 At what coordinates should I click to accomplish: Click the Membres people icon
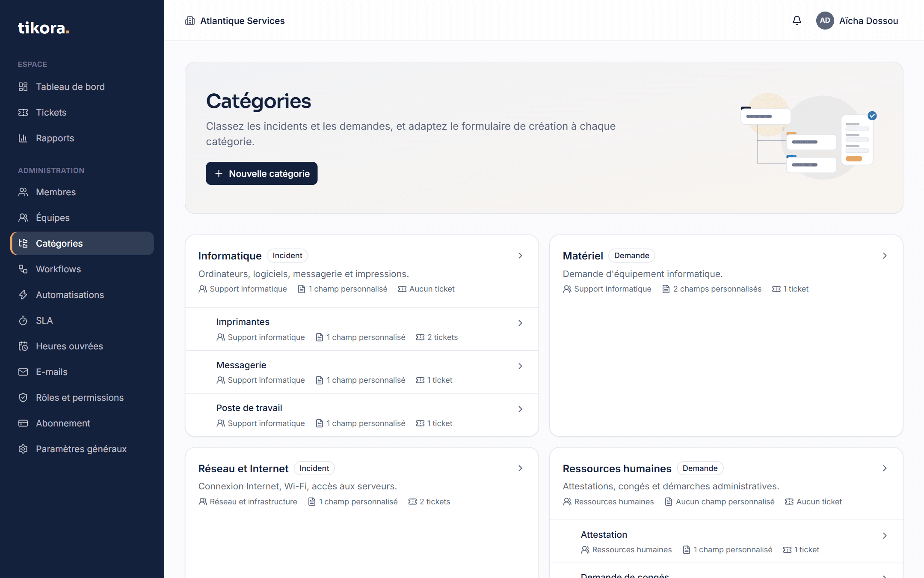pos(23,192)
